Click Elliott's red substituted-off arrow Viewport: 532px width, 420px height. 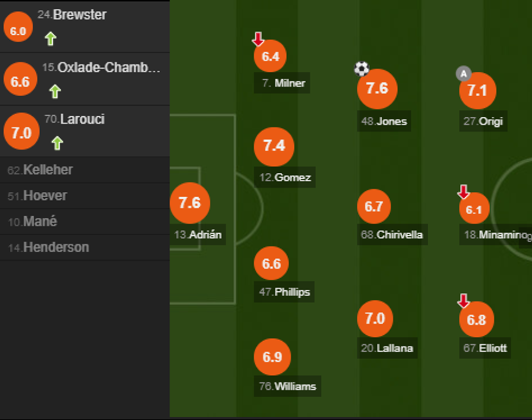click(x=463, y=300)
